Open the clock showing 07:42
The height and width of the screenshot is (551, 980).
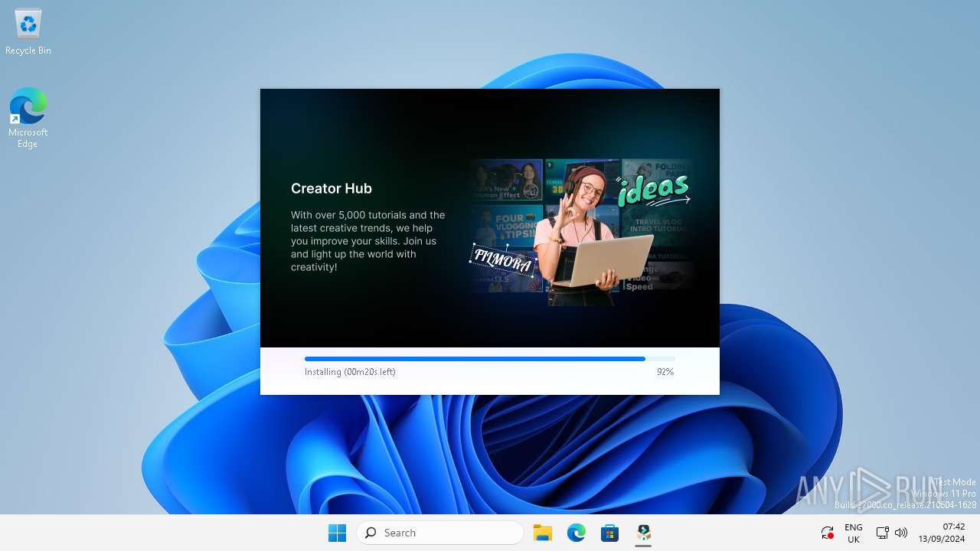[942, 533]
